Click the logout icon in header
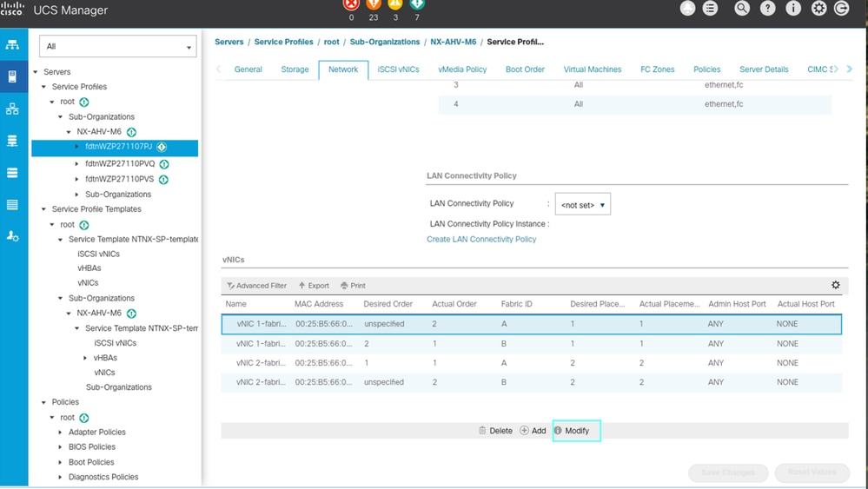 tap(841, 9)
